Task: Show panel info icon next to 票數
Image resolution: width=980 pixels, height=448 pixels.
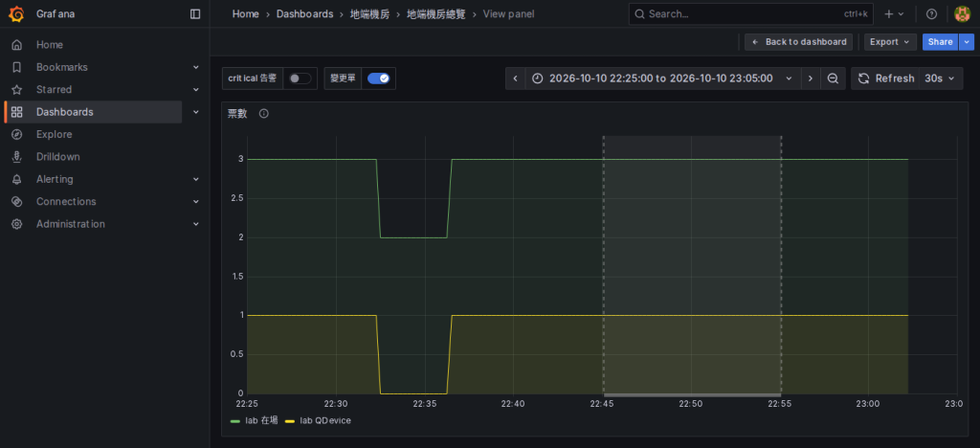Action: pos(264,114)
